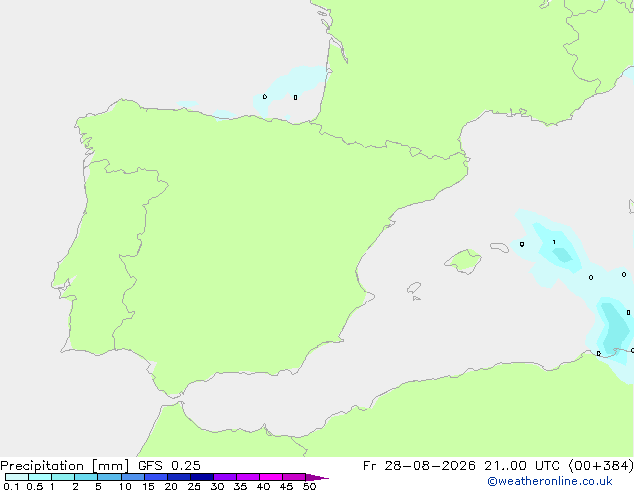Select the 5–10 mm legend color swatch
Viewport: 634px width, 490px height.
coord(109,477)
